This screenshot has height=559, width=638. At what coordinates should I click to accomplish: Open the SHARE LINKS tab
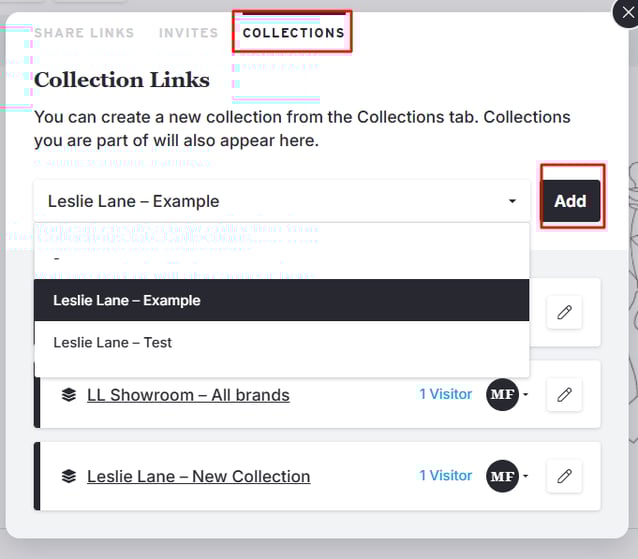tap(84, 33)
